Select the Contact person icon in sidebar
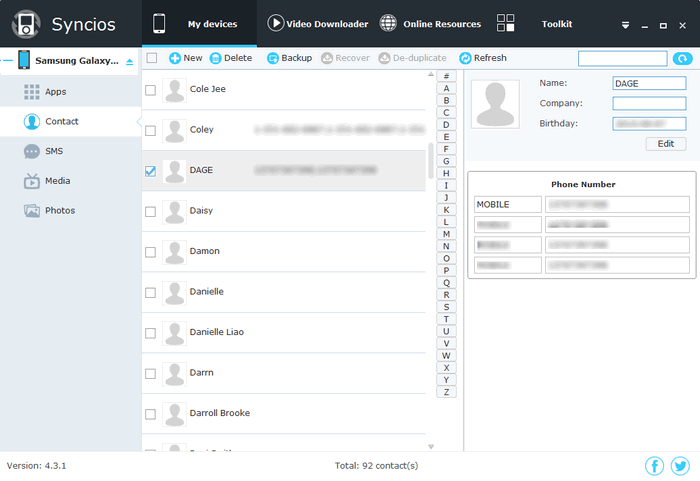700x481 pixels. (32, 121)
